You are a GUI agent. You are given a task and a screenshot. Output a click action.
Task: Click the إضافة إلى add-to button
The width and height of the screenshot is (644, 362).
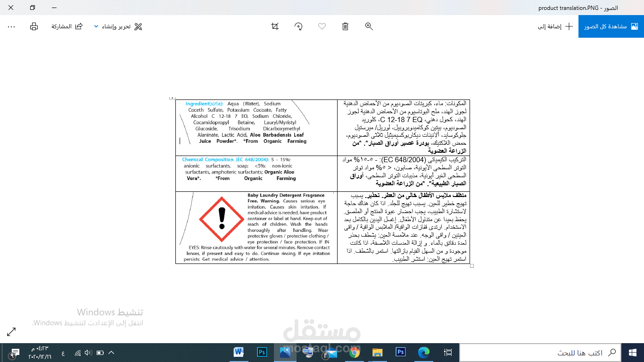[555, 26]
